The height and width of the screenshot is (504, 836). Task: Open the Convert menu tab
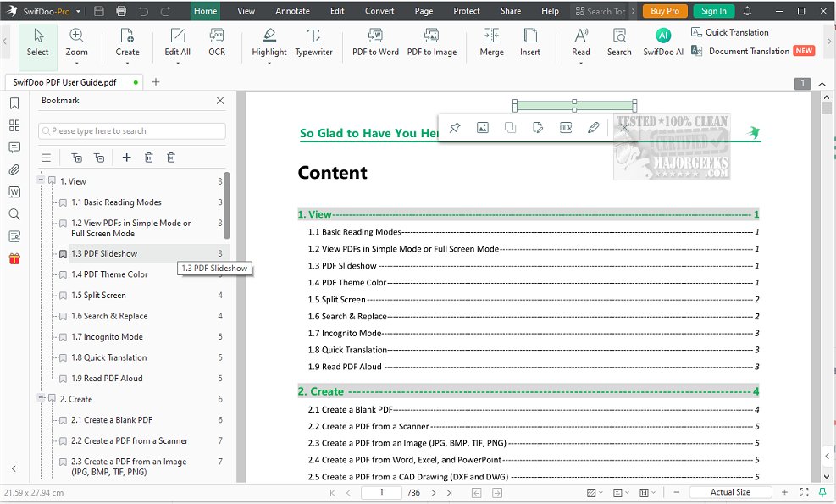click(379, 11)
